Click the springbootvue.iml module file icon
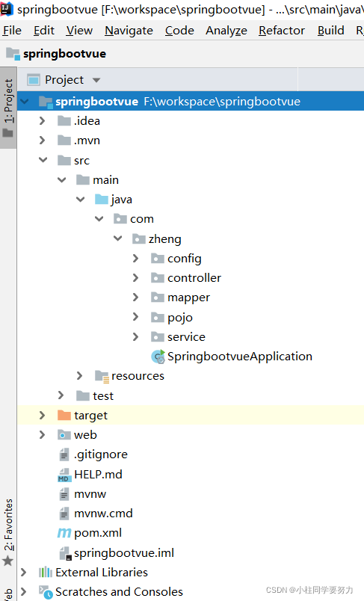Screen dimensions: 364x601 (65, 553)
